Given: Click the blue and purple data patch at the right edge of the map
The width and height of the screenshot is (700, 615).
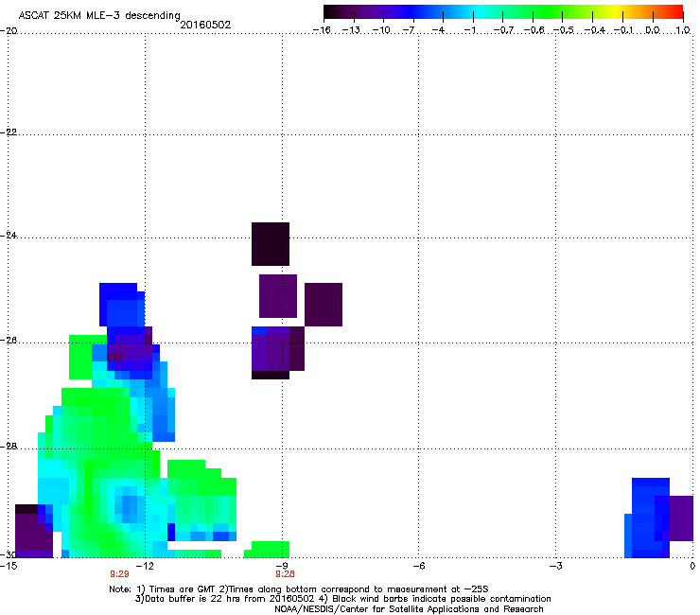Looking at the screenshot, I should [658, 518].
